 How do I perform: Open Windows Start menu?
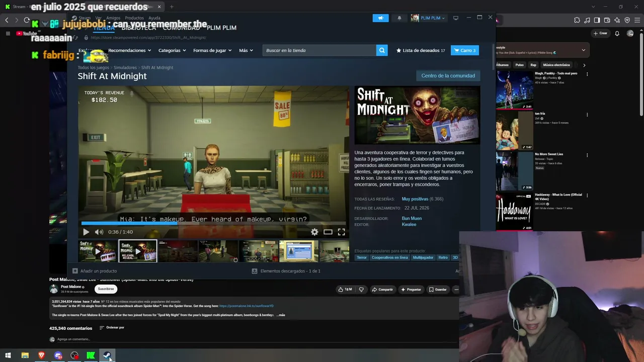[x=8, y=355]
